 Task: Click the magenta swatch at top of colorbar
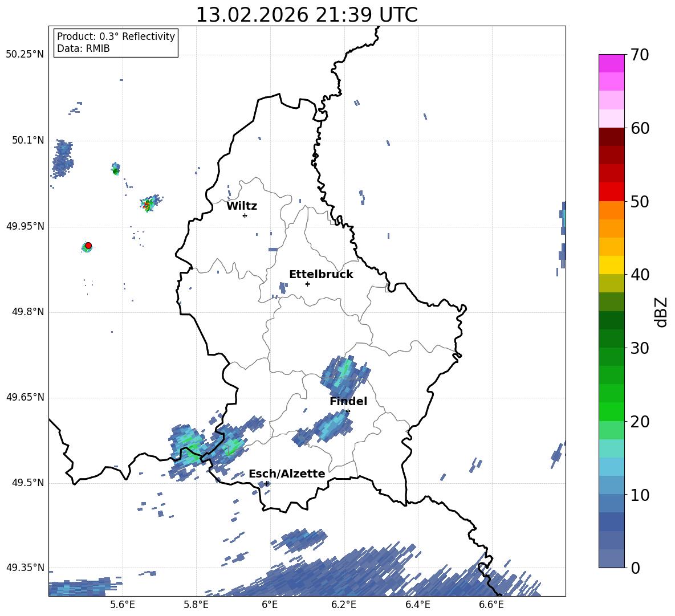pos(611,63)
